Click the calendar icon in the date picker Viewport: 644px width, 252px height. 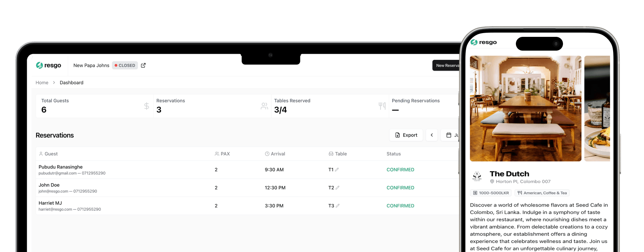[449, 135]
